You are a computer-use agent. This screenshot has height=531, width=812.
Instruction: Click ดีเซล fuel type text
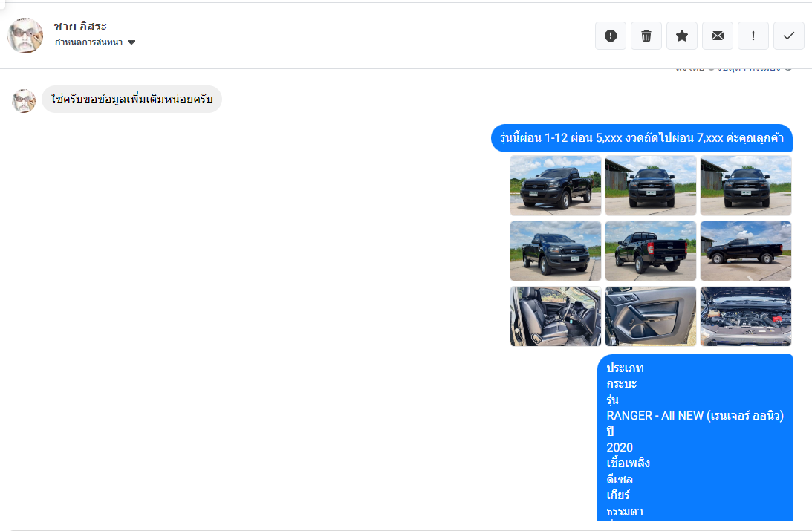tap(620, 479)
